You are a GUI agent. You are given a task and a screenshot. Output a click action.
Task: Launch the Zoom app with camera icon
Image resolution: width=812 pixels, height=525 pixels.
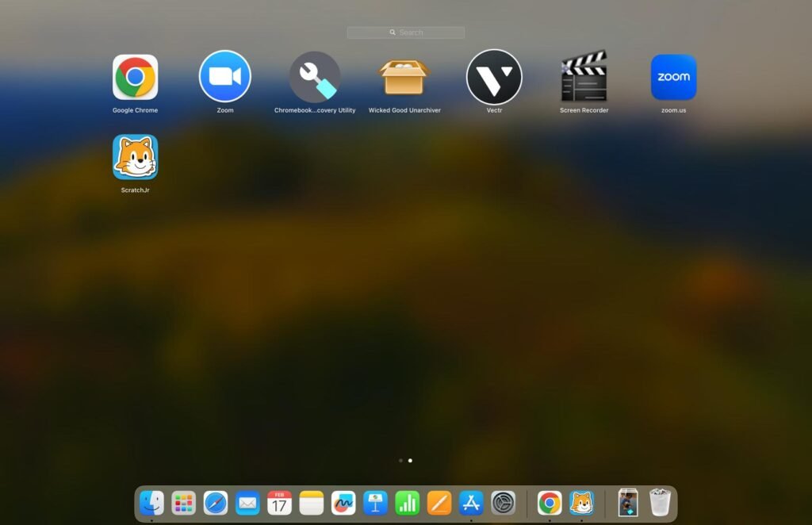click(225, 77)
